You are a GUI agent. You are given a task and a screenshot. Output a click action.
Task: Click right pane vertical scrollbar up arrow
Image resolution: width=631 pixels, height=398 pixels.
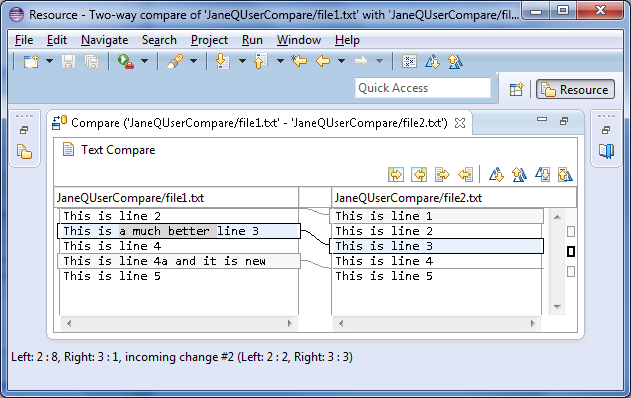(x=557, y=217)
